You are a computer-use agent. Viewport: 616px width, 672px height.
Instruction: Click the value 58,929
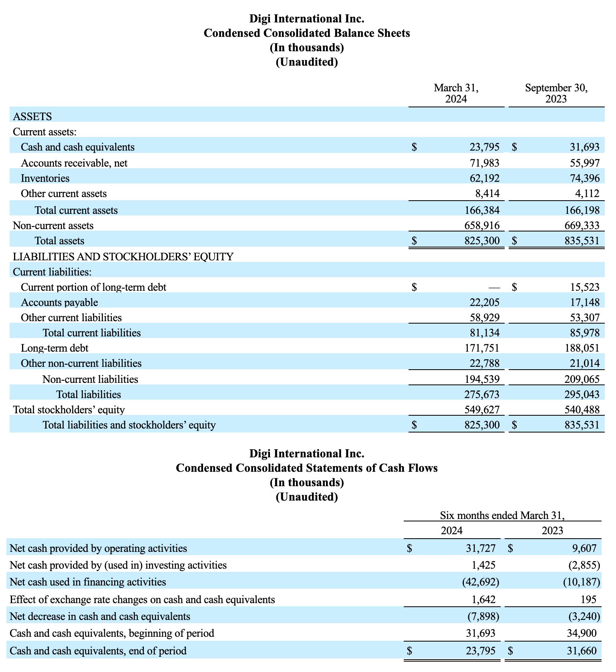(485, 318)
